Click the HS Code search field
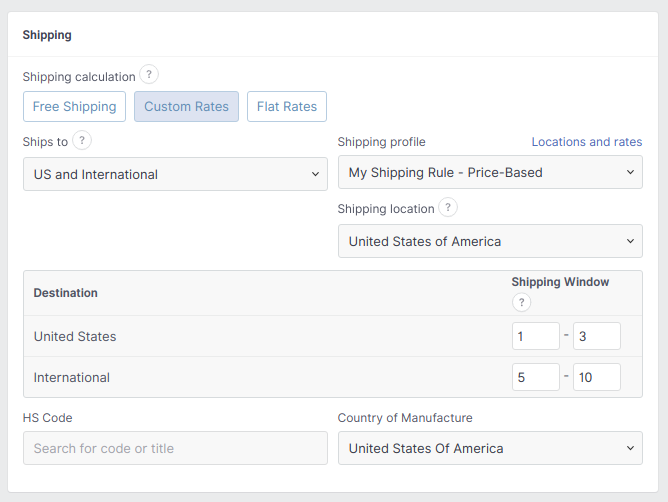Screen dimensions: 668x502 click(x=175, y=448)
